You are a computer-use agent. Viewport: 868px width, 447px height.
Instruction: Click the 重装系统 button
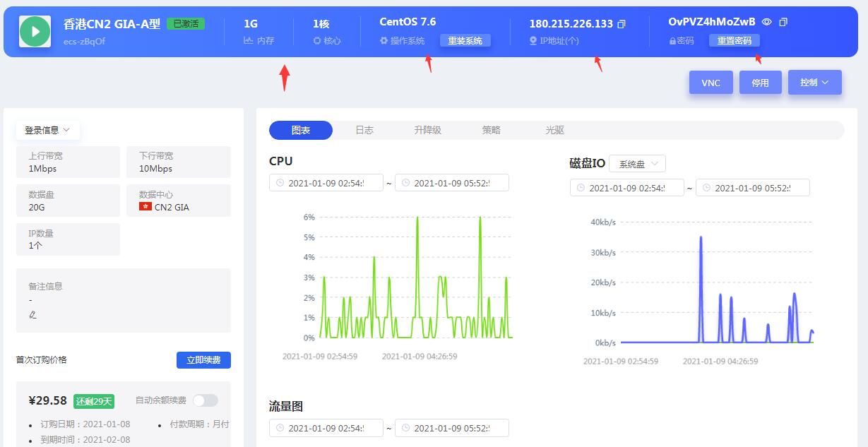pyautogui.click(x=465, y=40)
